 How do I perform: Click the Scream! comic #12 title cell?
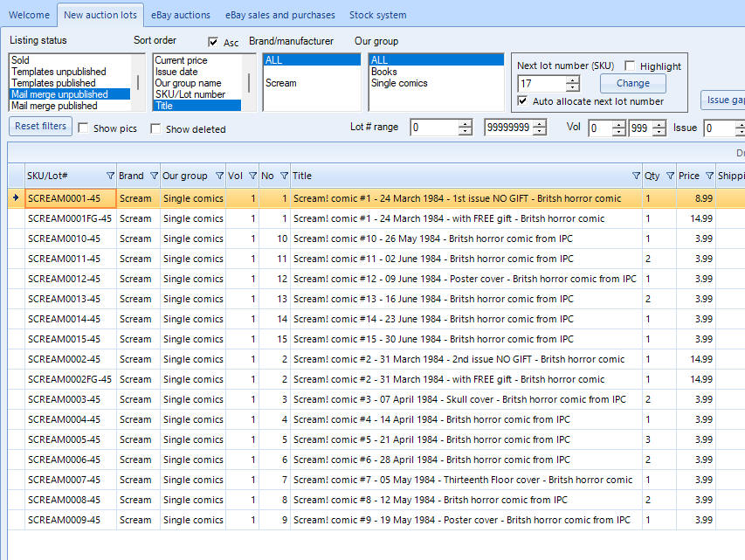click(466, 279)
